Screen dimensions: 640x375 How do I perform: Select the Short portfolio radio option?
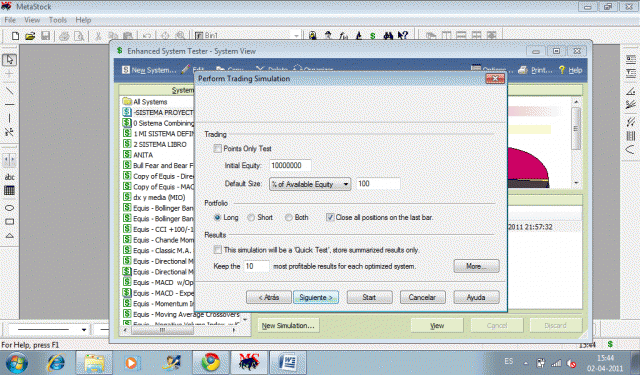[251, 217]
